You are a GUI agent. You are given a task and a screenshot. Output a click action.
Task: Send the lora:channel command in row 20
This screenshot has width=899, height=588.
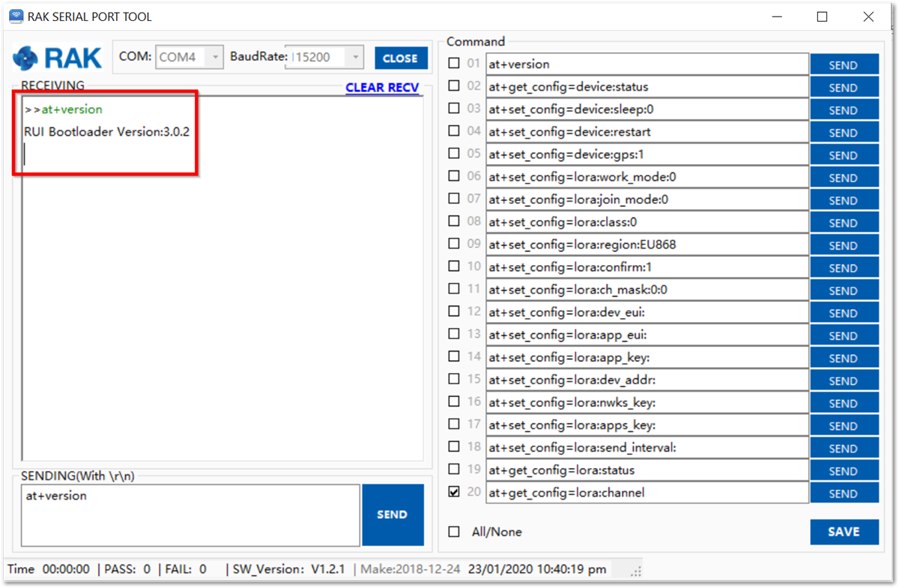coord(844,494)
